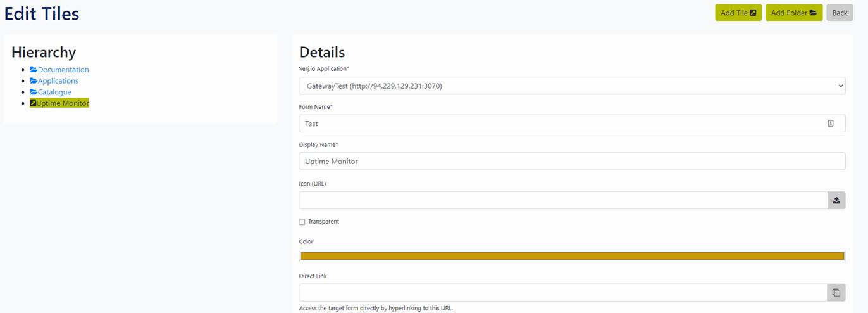868x313 pixels.
Task: Click into the Display Name field
Action: [572, 162]
